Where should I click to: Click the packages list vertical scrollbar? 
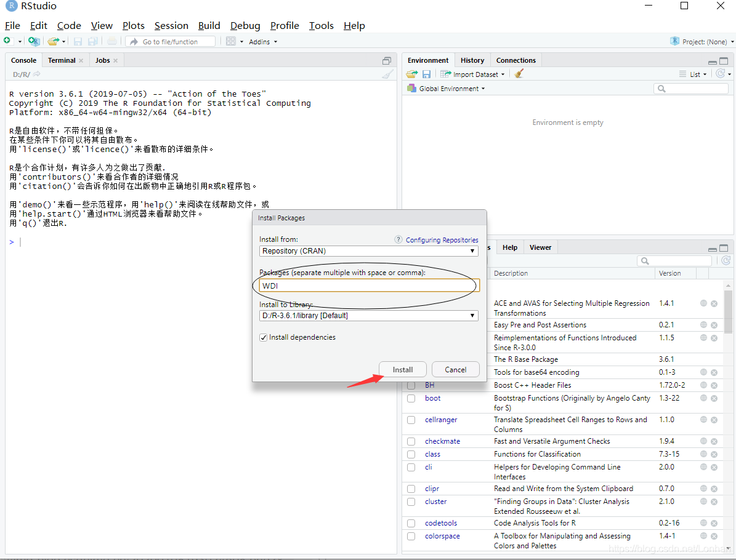point(728,312)
